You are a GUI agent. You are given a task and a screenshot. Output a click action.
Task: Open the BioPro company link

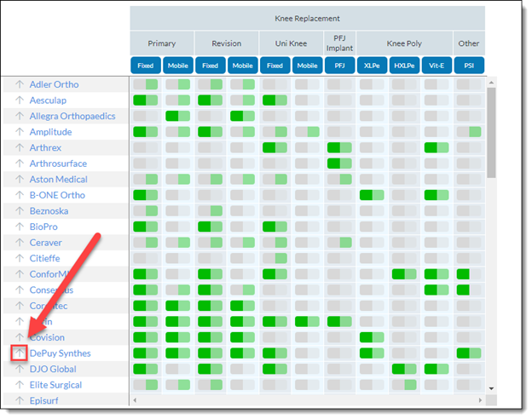[x=43, y=227]
